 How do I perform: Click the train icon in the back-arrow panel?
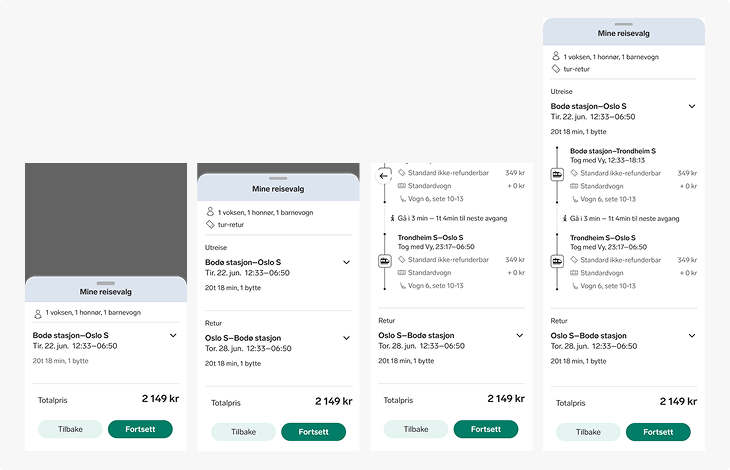[385, 261]
